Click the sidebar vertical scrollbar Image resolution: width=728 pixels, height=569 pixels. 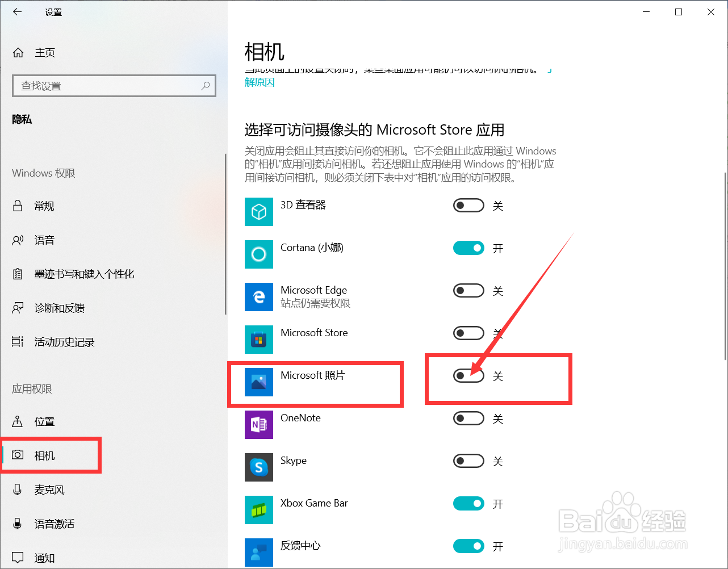[225, 234]
